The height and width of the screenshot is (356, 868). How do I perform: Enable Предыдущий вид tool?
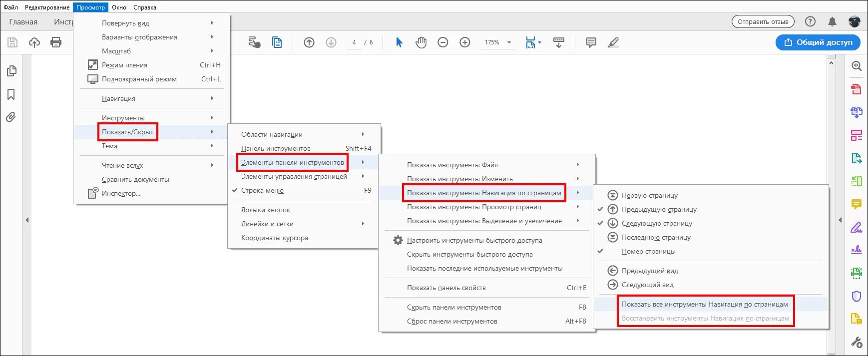pos(711,271)
